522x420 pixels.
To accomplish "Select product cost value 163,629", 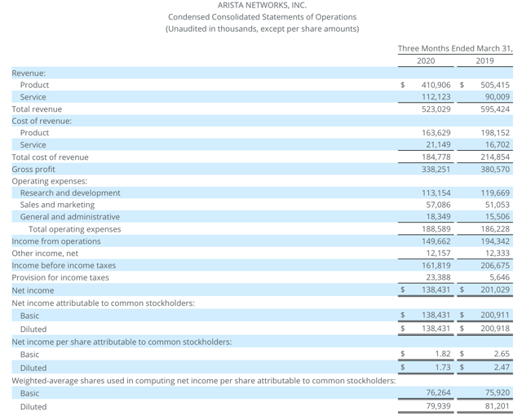I will coord(436,133).
